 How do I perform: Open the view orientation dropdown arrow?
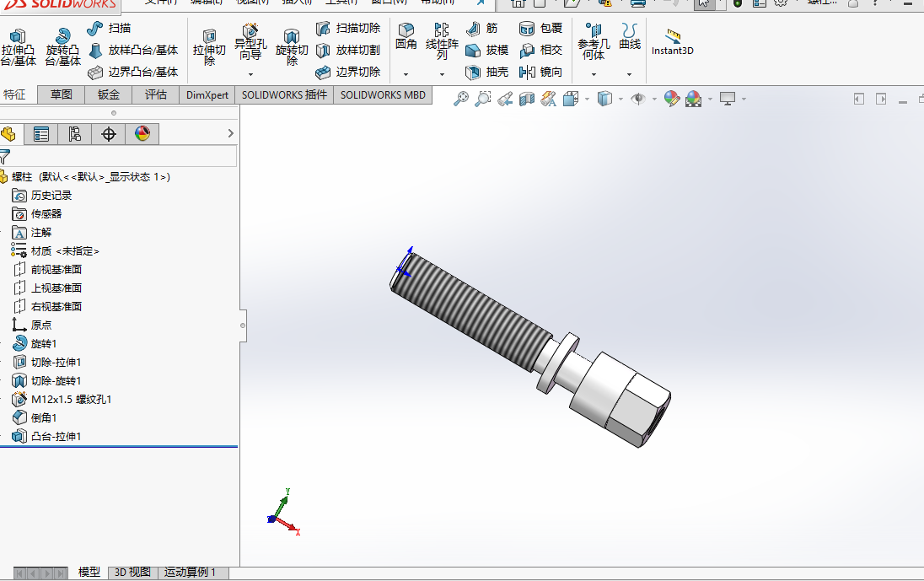coord(587,99)
